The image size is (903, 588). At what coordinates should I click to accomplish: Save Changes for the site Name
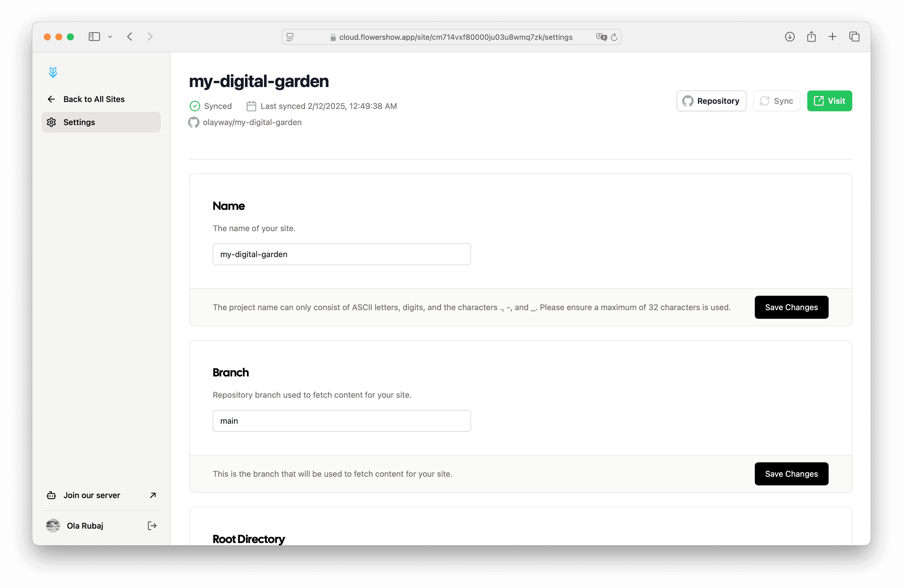point(791,307)
